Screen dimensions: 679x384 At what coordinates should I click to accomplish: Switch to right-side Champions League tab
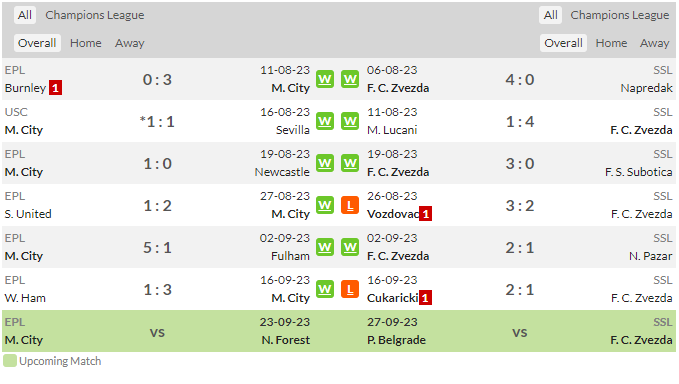pos(620,15)
